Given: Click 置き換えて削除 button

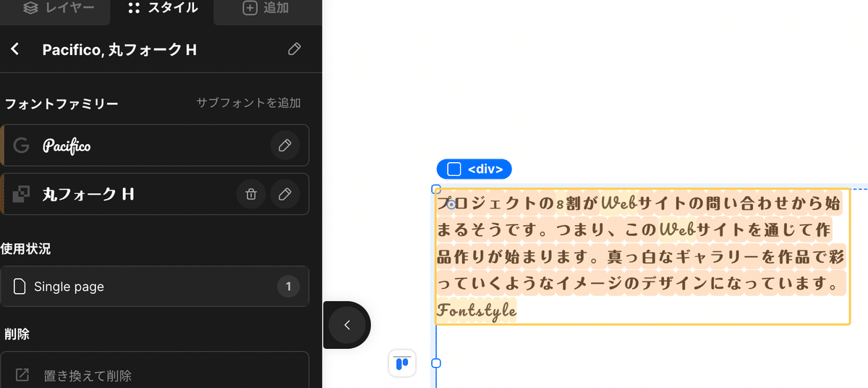Looking at the screenshot, I should 155,374.
